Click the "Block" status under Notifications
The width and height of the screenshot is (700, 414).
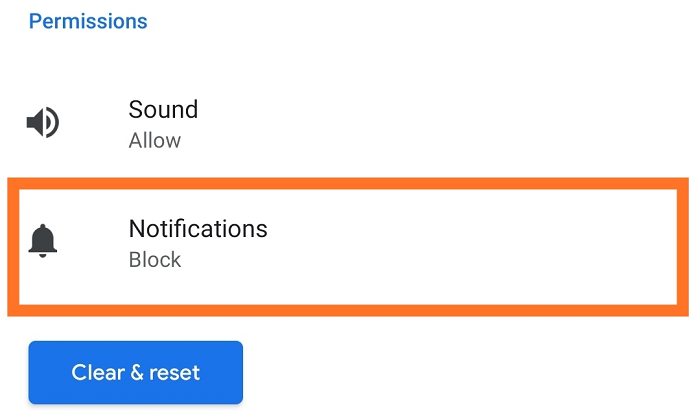[x=154, y=260]
